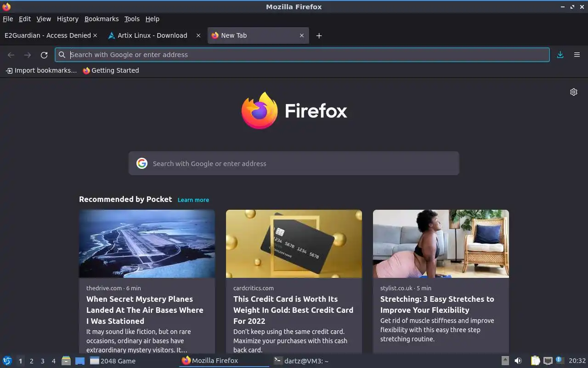Open a new tab with plus button
The image size is (588, 368).
pos(319,35)
